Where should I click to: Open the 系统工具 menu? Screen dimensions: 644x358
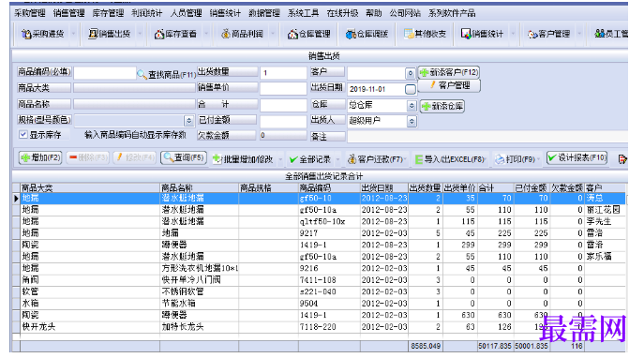pos(303,13)
